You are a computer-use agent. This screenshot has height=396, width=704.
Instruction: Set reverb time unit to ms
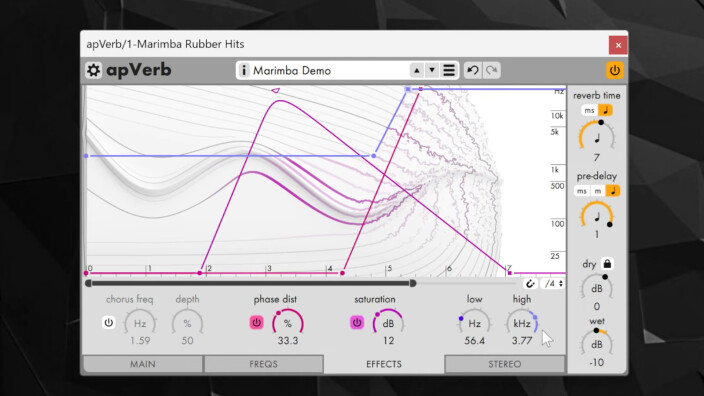(x=589, y=110)
